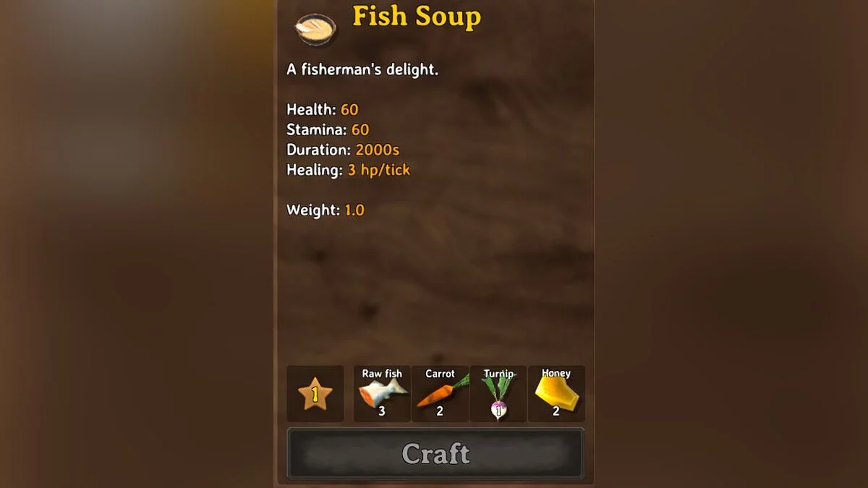Select the Raw fish ingredient slot

382,394
